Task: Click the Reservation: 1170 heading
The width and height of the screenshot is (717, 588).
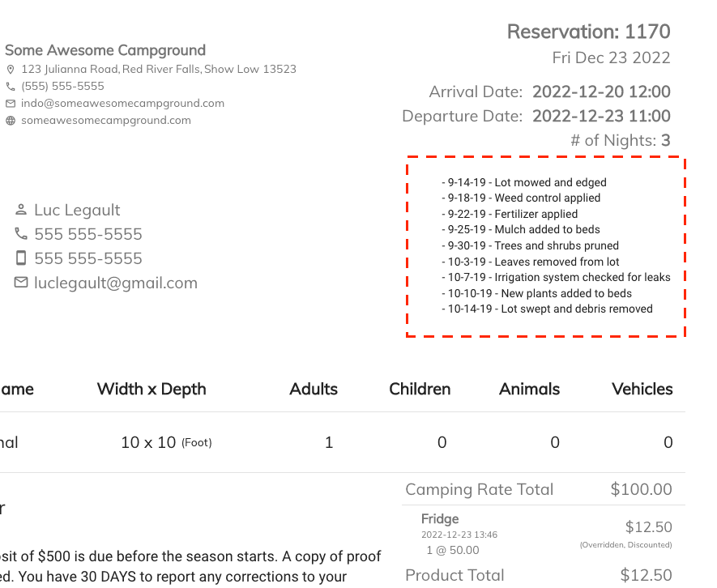Action: 588,32
